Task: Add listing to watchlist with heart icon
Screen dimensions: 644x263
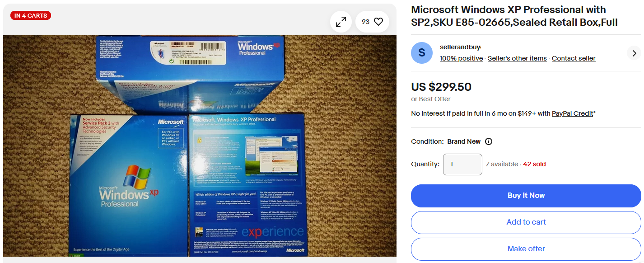Action: click(x=378, y=22)
